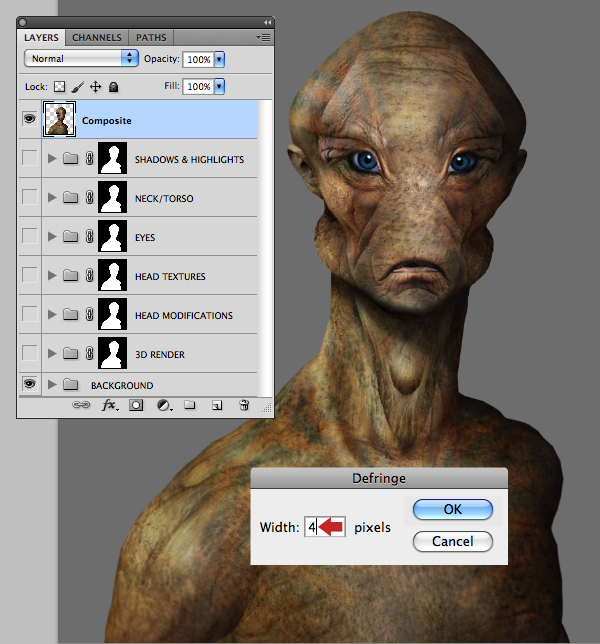Click the mask link chain on SHADOWS & HIGHLIGHTS

(x=90, y=158)
